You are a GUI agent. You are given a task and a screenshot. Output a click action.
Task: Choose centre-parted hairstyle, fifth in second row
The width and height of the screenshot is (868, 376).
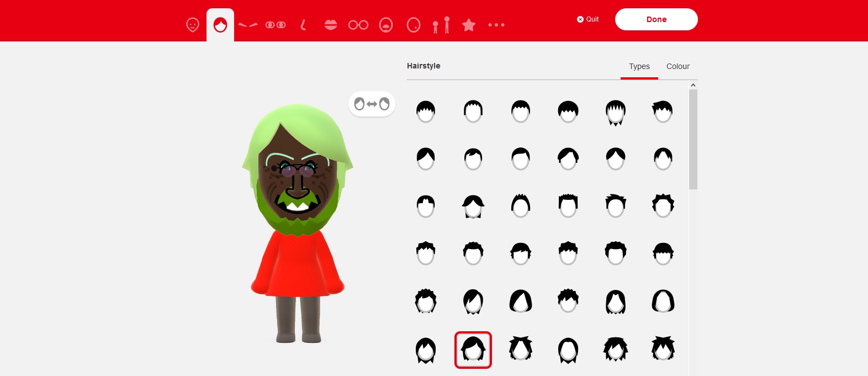click(616, 159)
